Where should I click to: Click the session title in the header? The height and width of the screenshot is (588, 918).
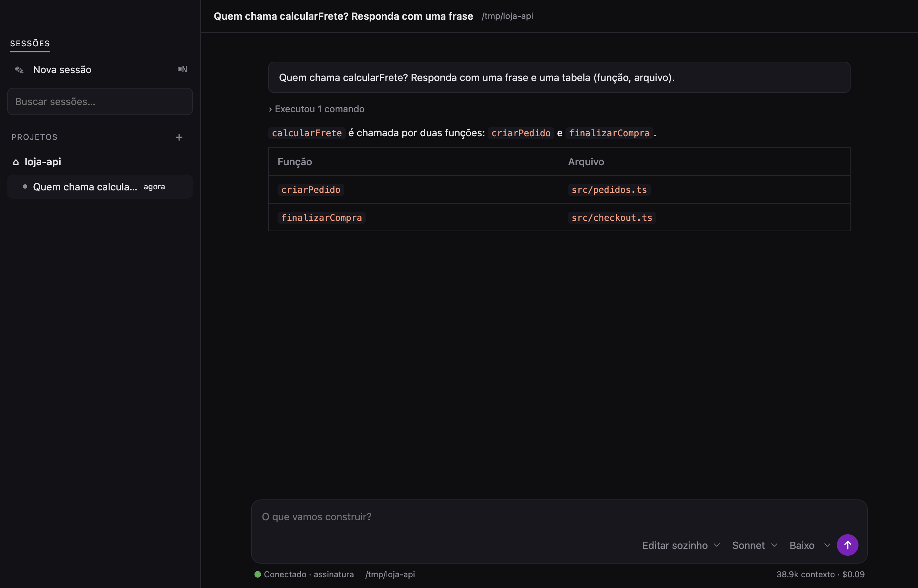coord(343,16)
